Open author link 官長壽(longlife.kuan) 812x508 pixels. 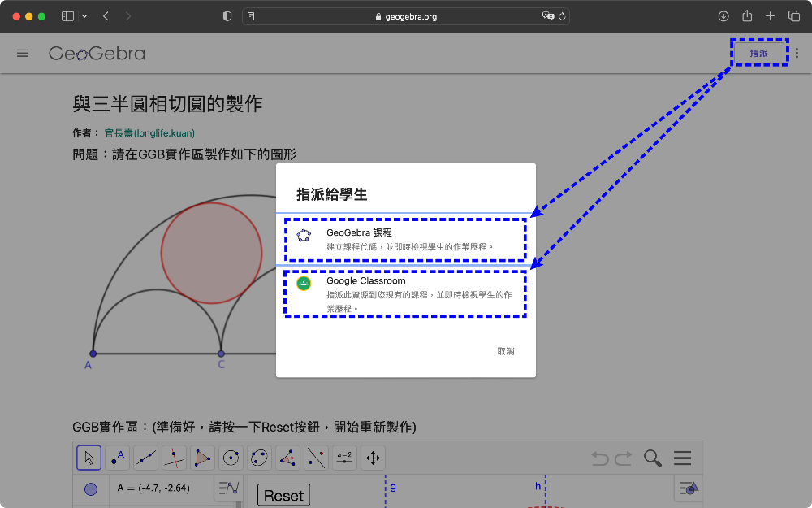[x=149, y=133]
